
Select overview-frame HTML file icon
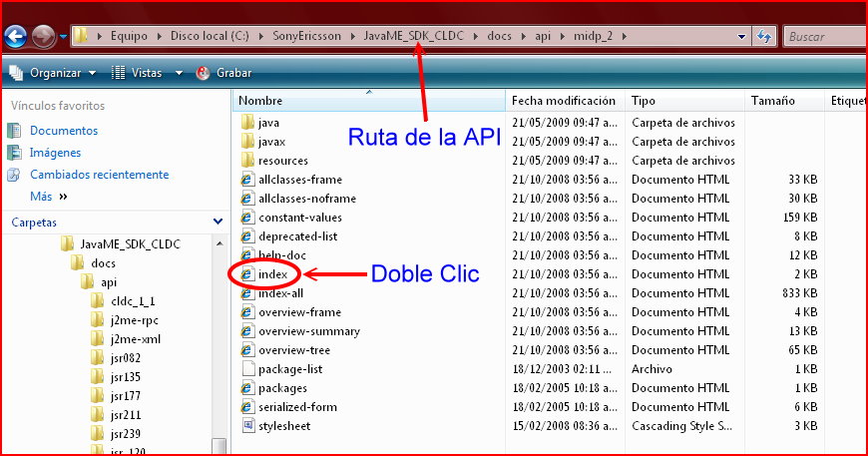pyautogui.click(x=247, y=311)
